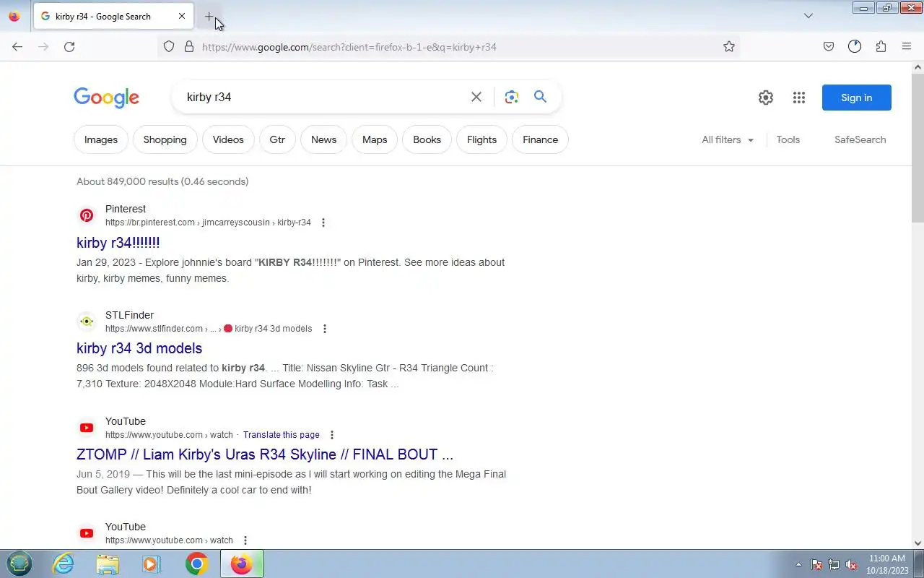More options for ZTOMP YouTube result
Viewport: 924px width, 578px height.
point(332,435)
